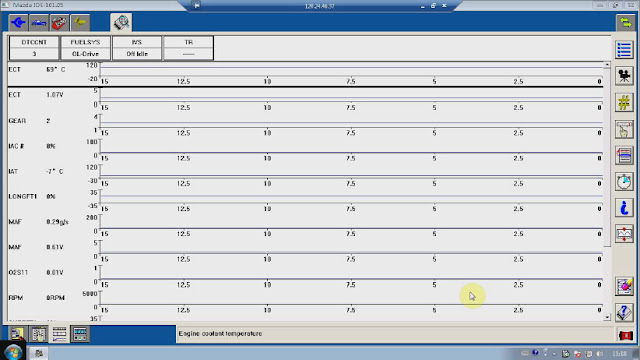Open the red toolbox tab
Screen dimensions: 640x360
59,22
